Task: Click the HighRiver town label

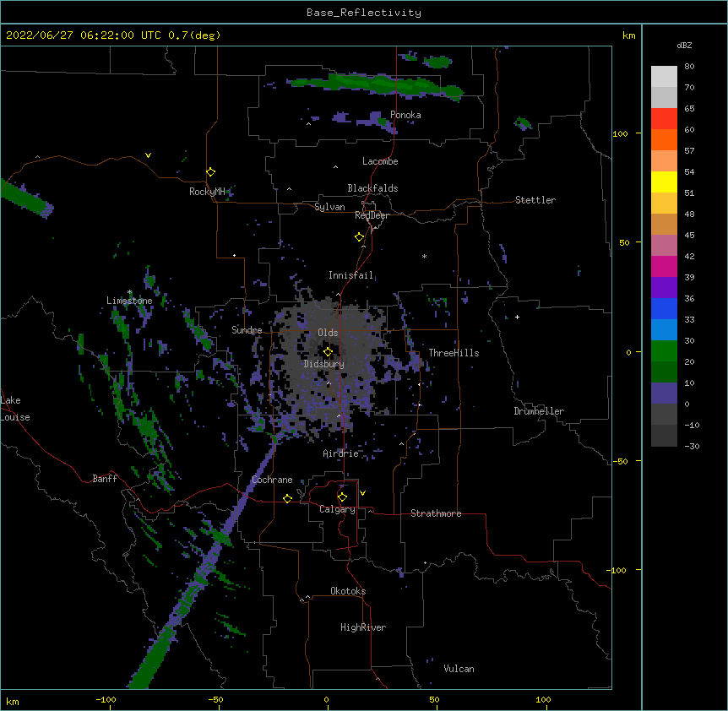Action: (x=363, y=627)
